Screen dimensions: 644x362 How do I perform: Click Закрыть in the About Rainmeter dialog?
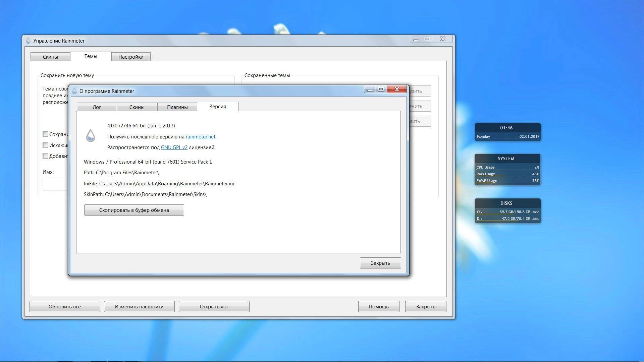coord(380,263)
